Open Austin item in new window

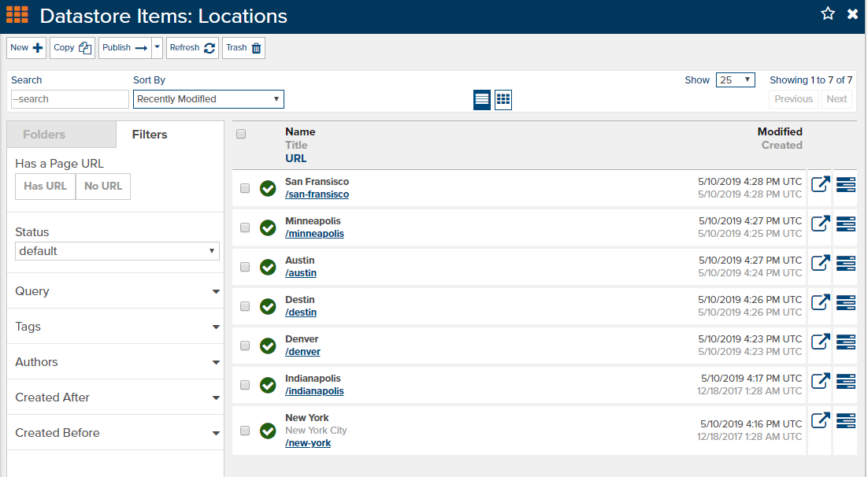(x=821, y=263)
